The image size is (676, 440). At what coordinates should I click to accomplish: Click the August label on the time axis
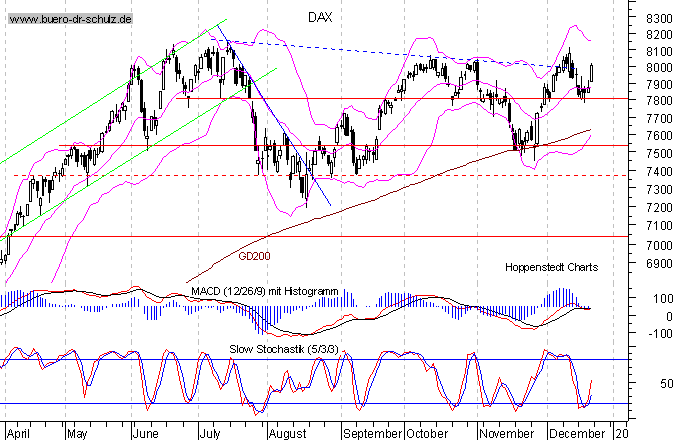287,433
